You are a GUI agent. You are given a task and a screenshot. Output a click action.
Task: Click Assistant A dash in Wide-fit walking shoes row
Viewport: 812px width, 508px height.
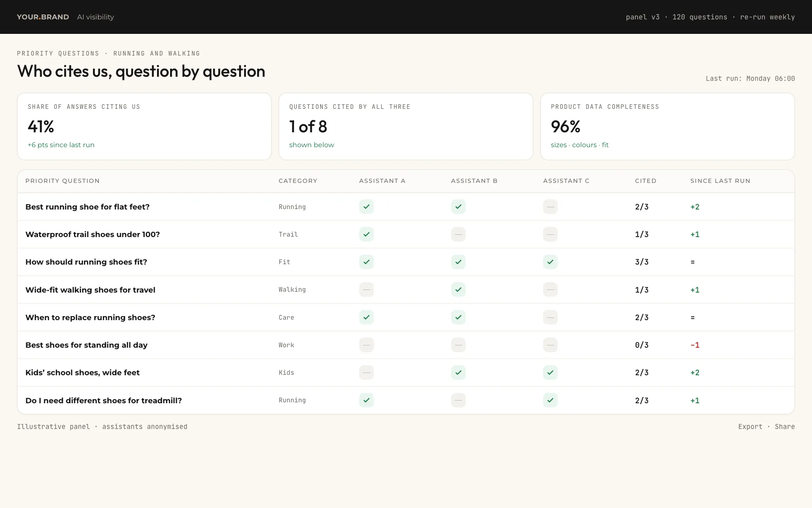pos(366,289)
